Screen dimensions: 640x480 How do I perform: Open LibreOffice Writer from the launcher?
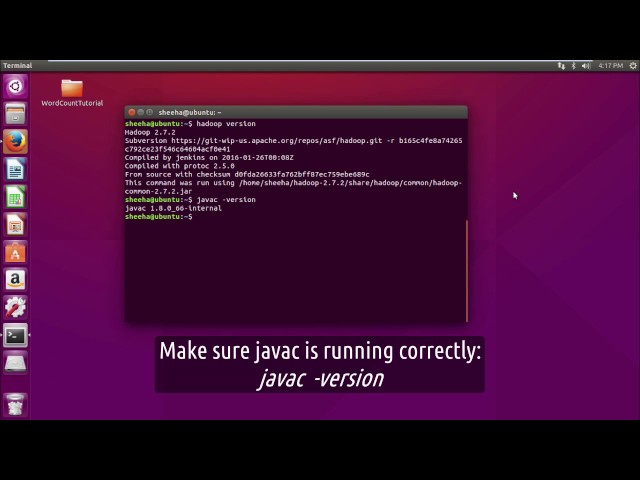pos(16,169)
